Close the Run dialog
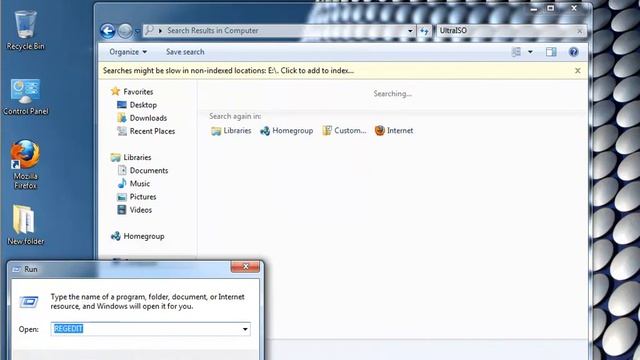Viewport: 640px width, 360px height. (245, 267)
